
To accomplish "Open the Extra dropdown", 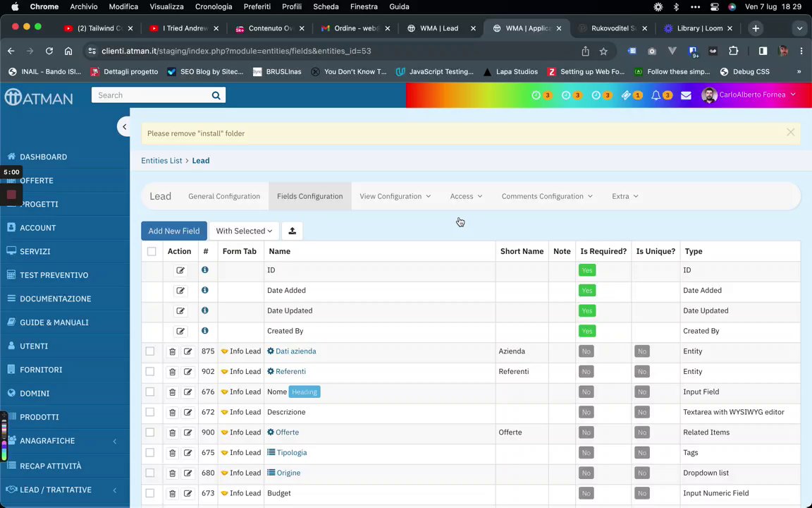I will (625, 196).
